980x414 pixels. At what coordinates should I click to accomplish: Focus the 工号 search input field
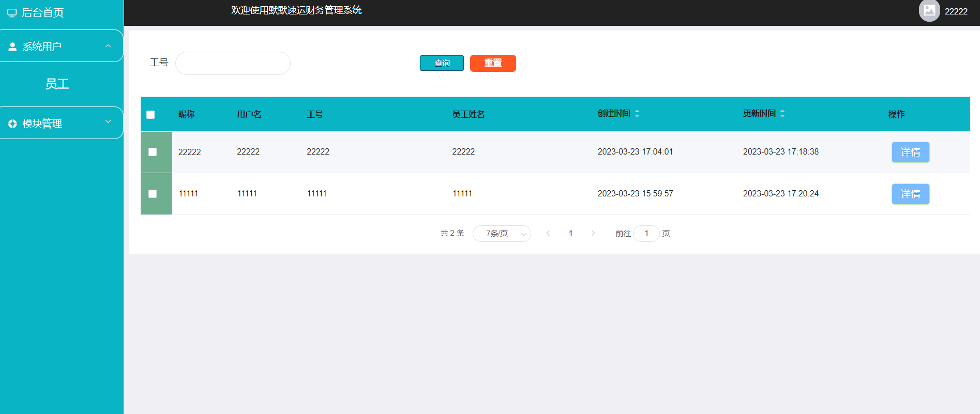click(x=233, y=63)
